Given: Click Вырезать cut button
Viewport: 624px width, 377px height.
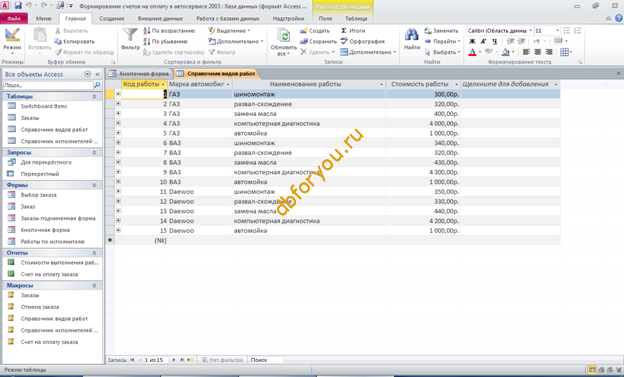Looking at the screenshot, I should (x=71, y=31).
